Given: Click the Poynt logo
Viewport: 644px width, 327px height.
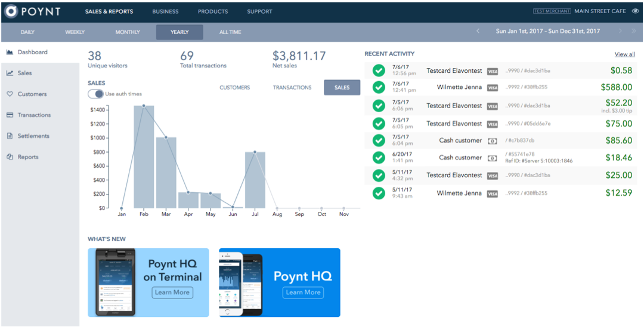Looking at the screenshot, I should [x=32, y=11].
